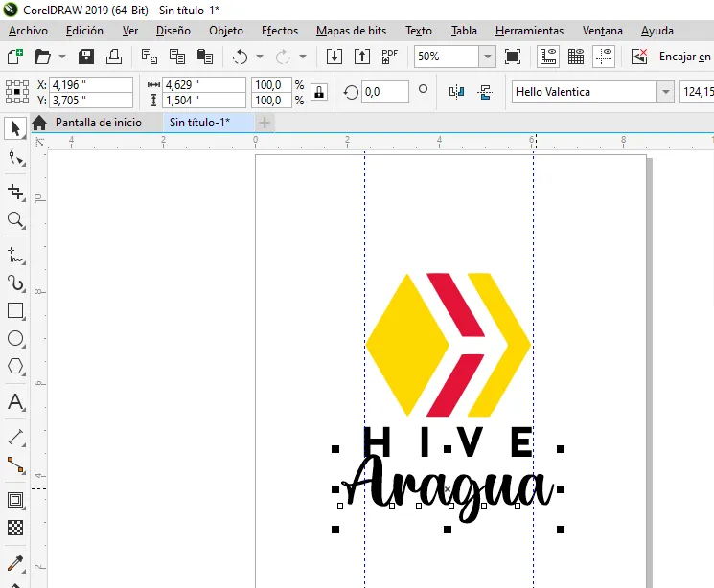
Task: Undo the last action
Action: [240, 57]
